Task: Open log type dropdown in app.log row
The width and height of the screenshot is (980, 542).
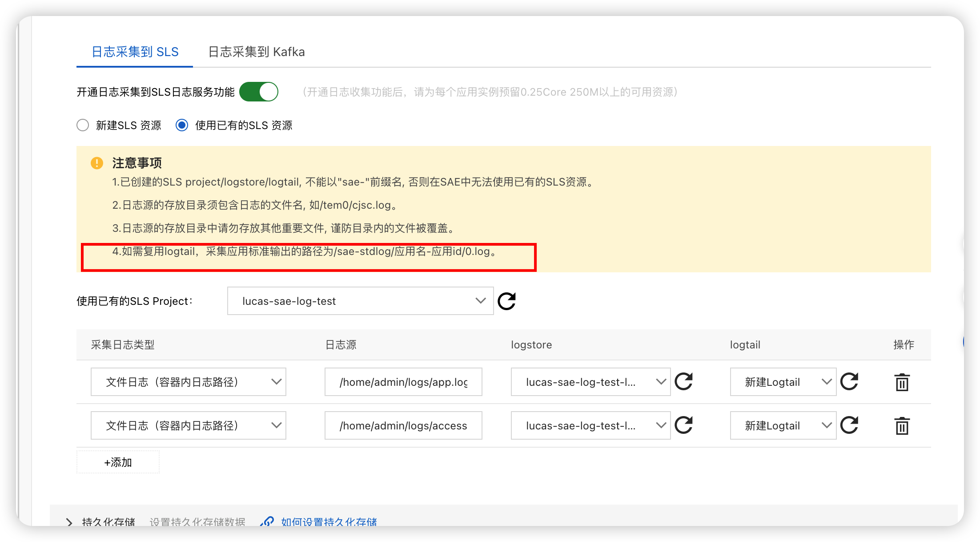Action: [x=188, y=382]
